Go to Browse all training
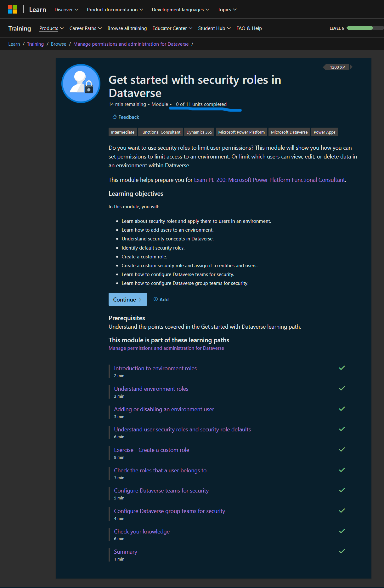Image resolution: width=384 pixels, height=588 pixels. 127,28
